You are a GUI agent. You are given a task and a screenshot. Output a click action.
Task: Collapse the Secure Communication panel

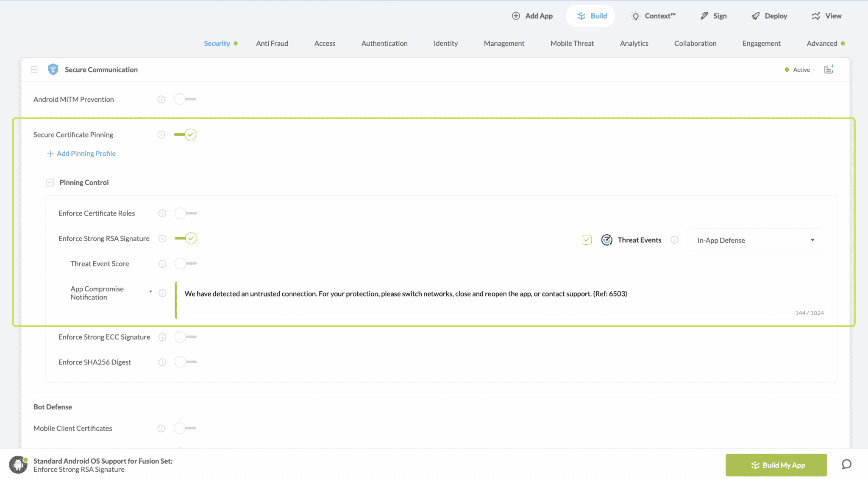[x=34, y=69]
